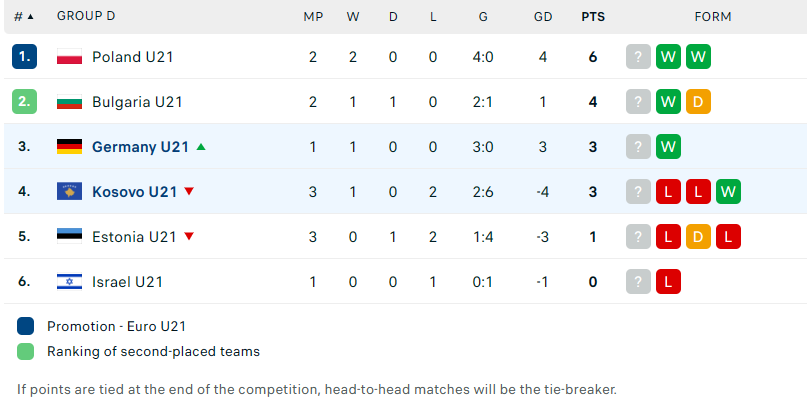
Task: Open the Kosovo U21 team link
Action: click(x=134, y=192)
